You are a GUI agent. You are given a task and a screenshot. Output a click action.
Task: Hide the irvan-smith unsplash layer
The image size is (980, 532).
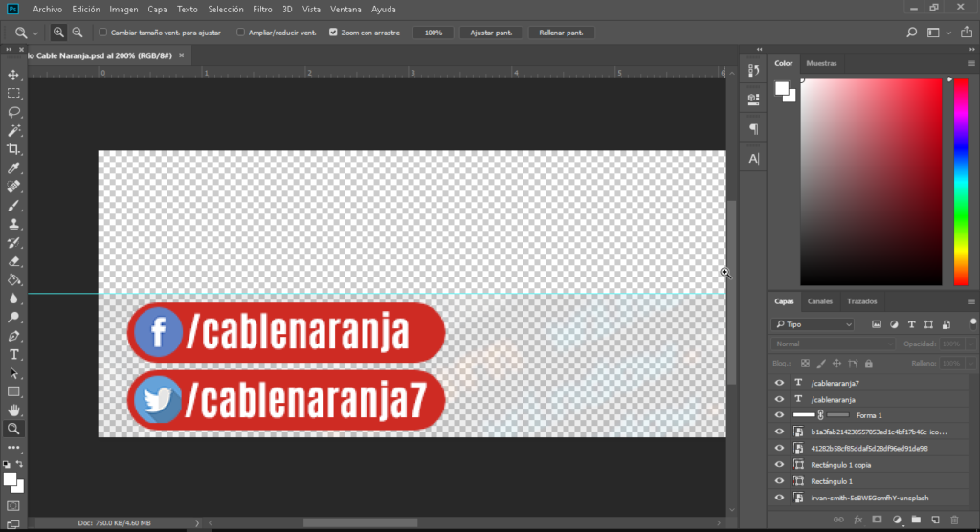[779, 498]
